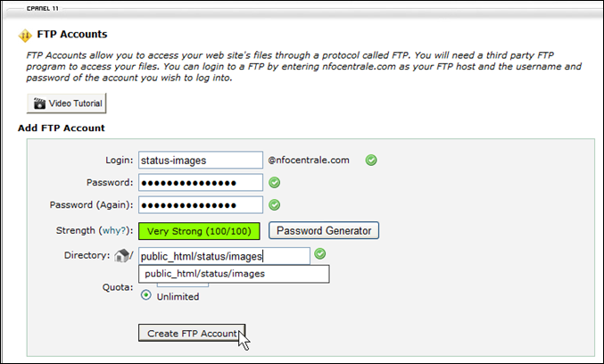Click the Very Strong strength meter bar

pyautogui.click(x=197, y=231)
